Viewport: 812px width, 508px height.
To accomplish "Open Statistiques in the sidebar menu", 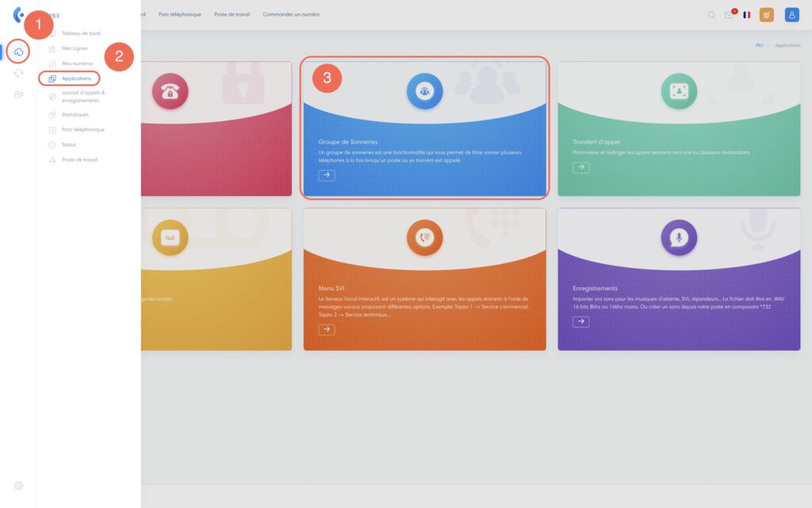I will pos(75,114).
